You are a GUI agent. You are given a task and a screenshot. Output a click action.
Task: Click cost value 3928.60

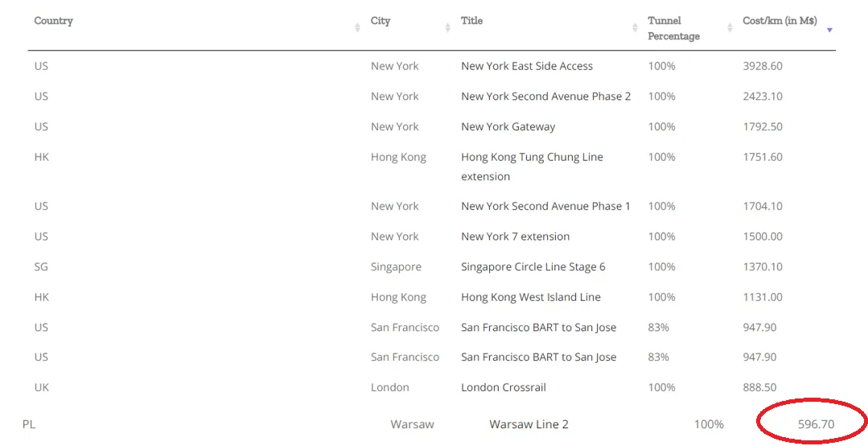(x=763, y=66)
